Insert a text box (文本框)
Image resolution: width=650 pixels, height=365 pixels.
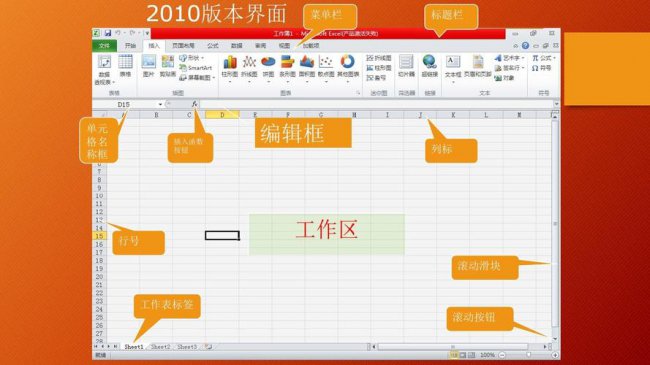(453, 68)
